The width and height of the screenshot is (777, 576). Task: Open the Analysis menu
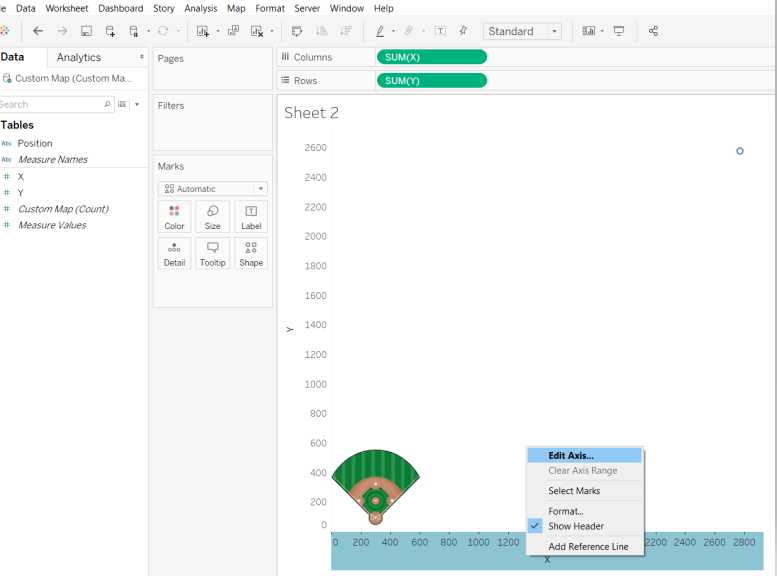tap(201, 8)
